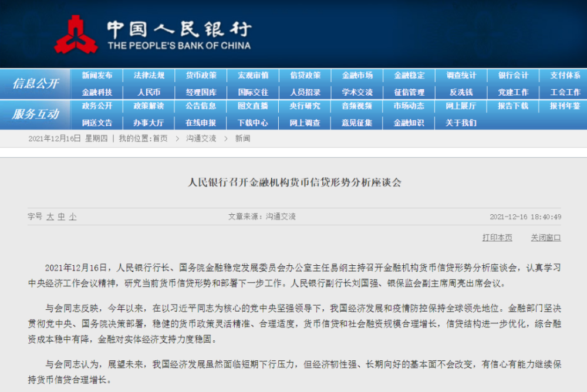Open 下载中心 menu item
This screenshot has width=587, height=392.
253,123
